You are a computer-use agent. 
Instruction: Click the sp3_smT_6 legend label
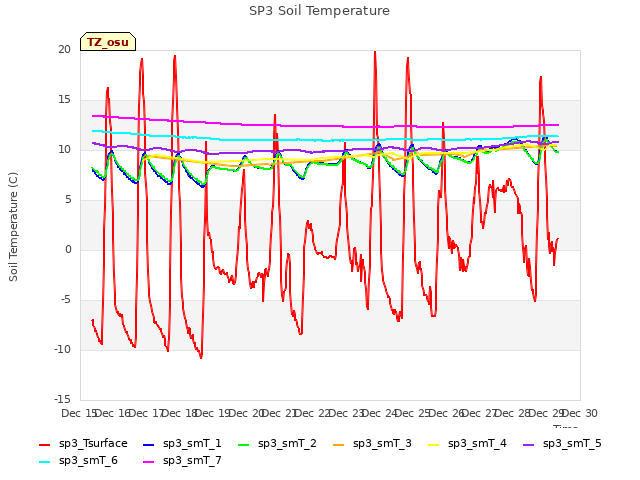click(x=88, y=460)
